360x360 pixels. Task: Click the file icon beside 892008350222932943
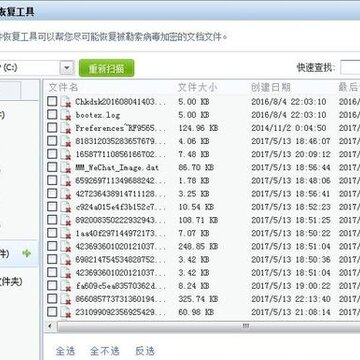66,220
